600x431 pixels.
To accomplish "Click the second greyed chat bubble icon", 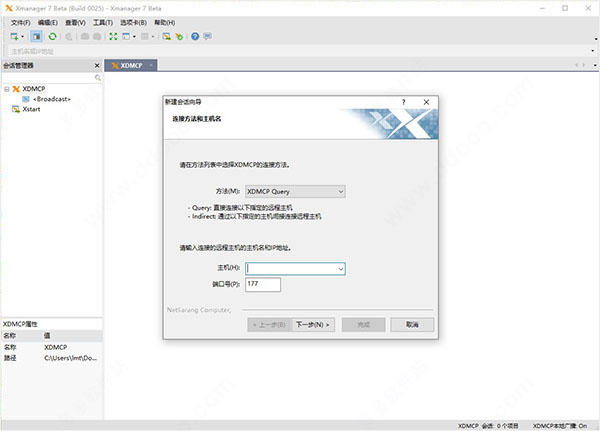I will coord(97,36).
